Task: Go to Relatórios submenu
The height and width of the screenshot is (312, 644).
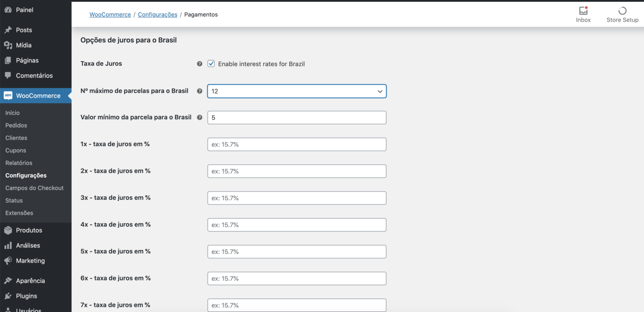Action: (x=19, y=163)
